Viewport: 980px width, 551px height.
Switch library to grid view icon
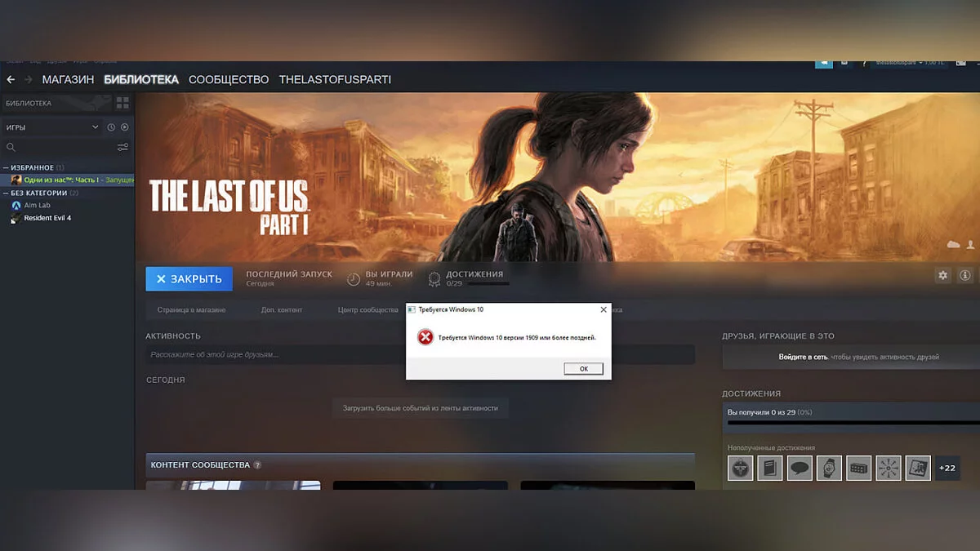pos(122,103)
